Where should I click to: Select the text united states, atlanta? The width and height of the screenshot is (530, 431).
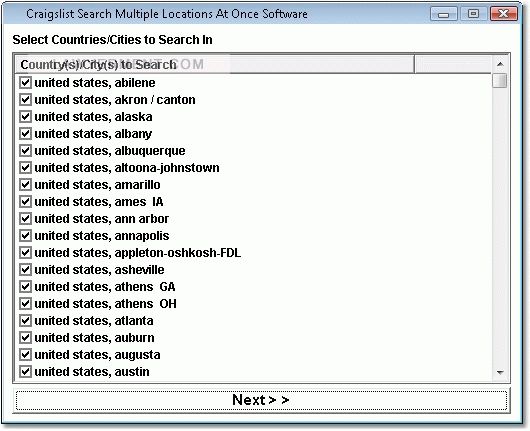[94, 321]
